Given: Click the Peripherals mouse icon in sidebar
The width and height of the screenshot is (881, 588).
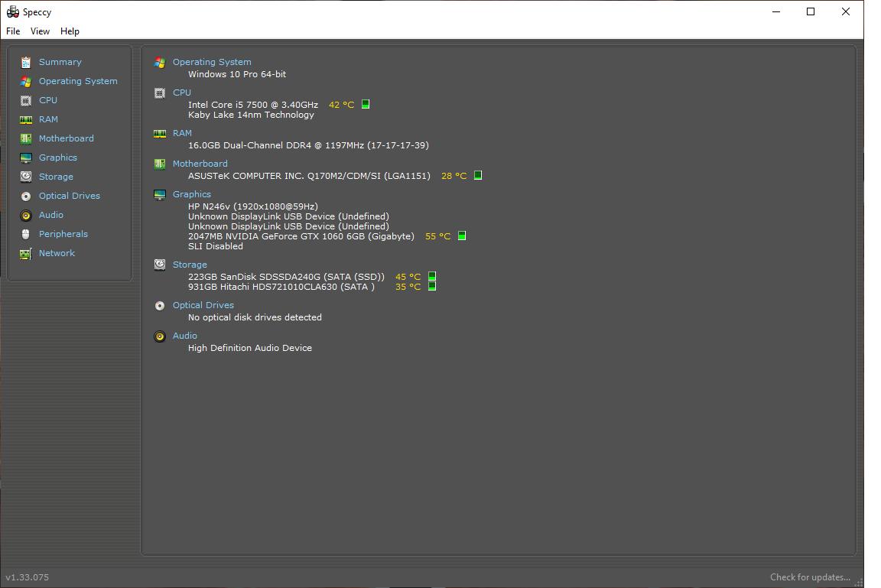Looking at the screenshot, I should [26, 234].
